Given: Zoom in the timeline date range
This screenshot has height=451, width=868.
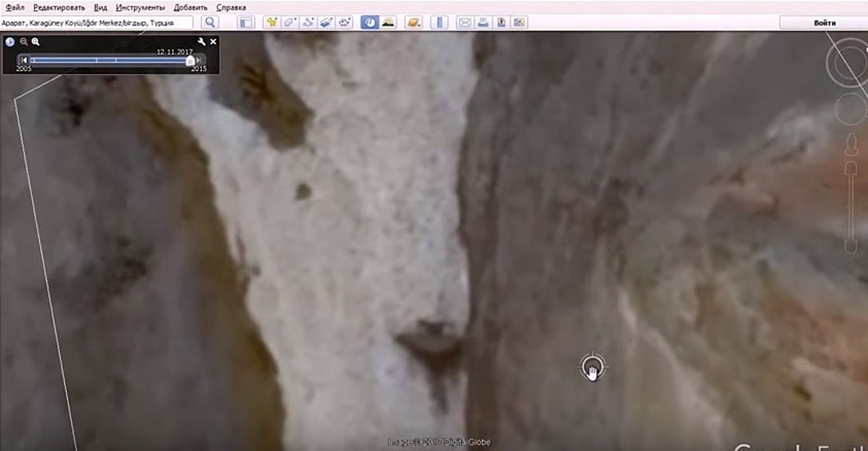Looking at the screenshot, I should pos(35,42).
